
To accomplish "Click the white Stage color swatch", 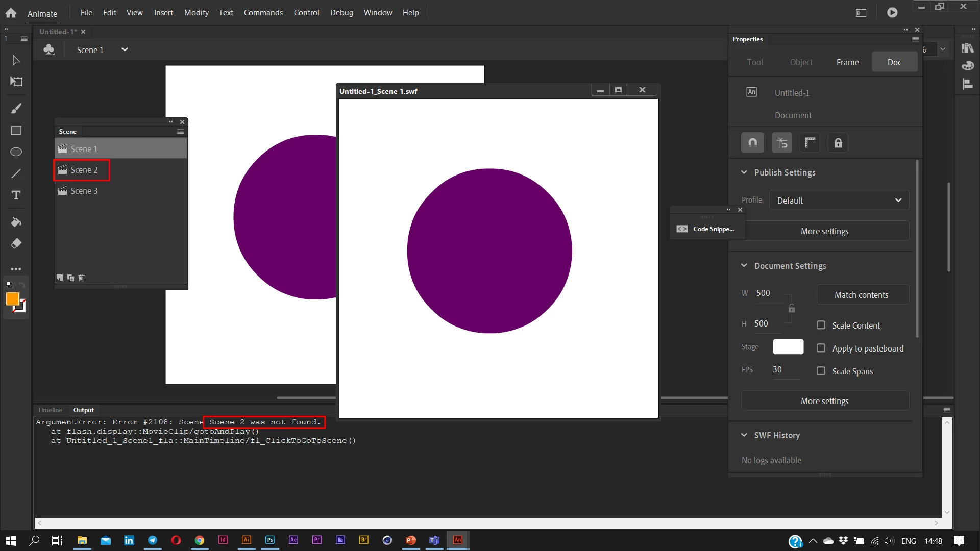I will pyautogui.click(x=788, y=347).
